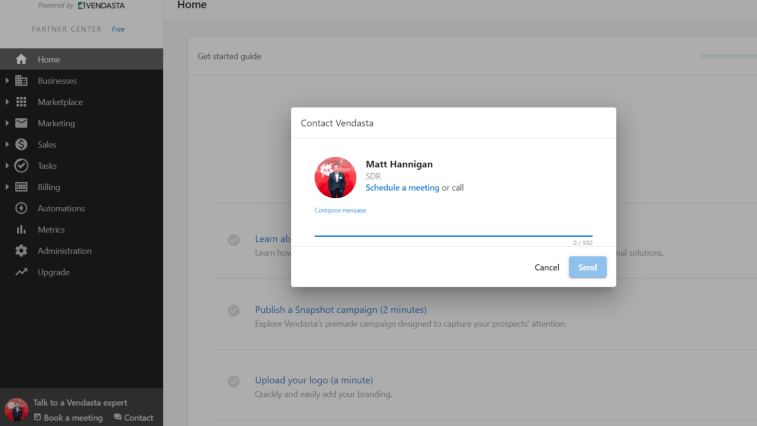
Task: Click Talk to a Vendasta expert text
Action: point(80,402)
